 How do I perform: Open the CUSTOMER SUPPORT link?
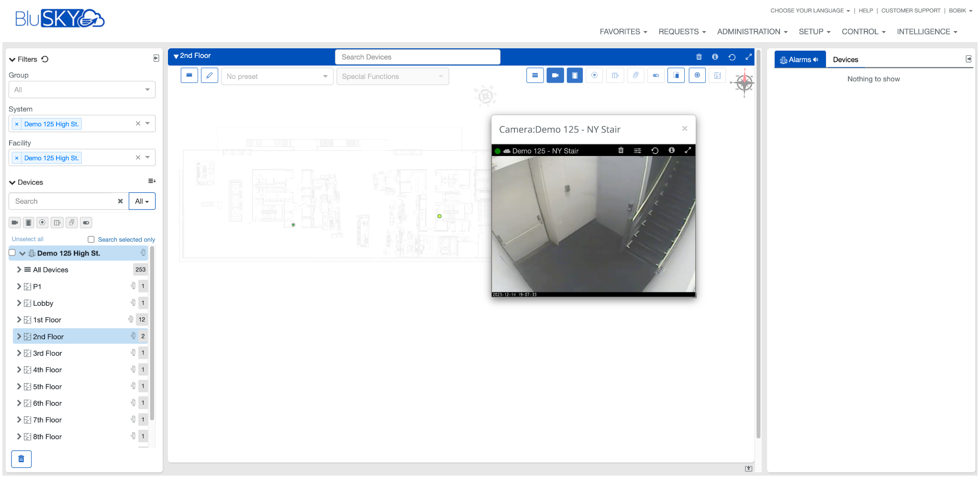pos(911,11)
